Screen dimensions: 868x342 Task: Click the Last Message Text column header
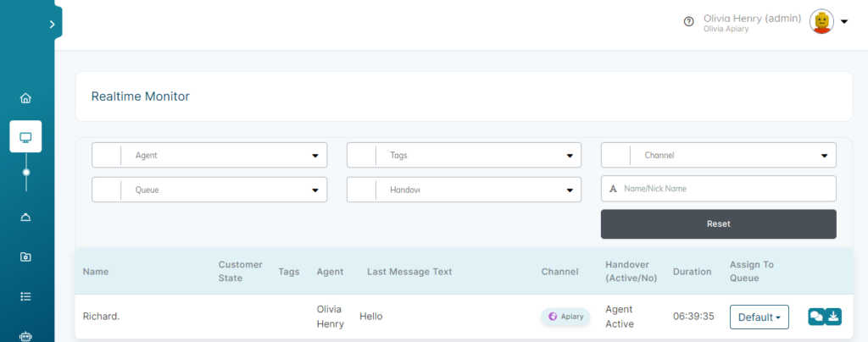tap(409, 272)
